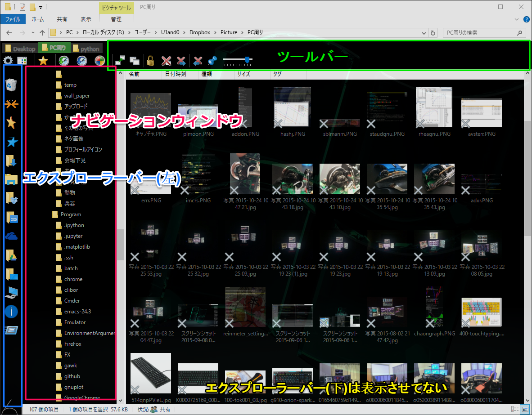Open the blue clock recent history icon

point(82,61)
